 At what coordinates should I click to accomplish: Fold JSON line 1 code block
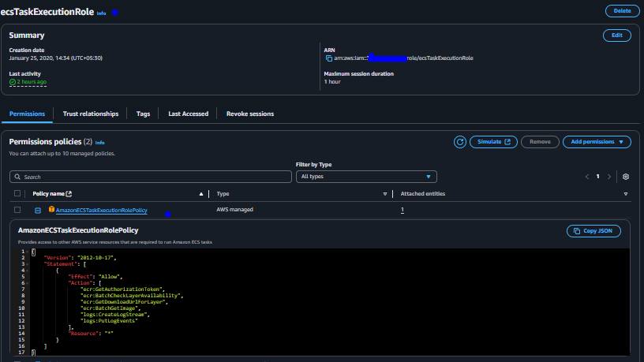28,252
